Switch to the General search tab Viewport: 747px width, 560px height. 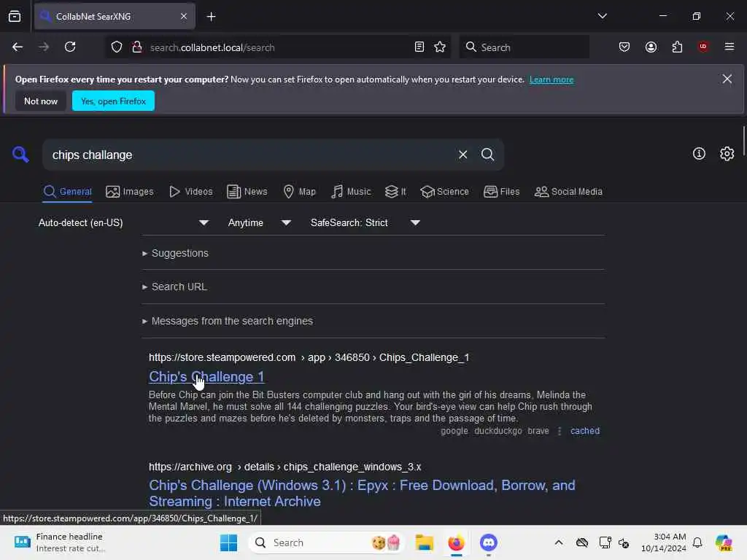tap(67, 192)
